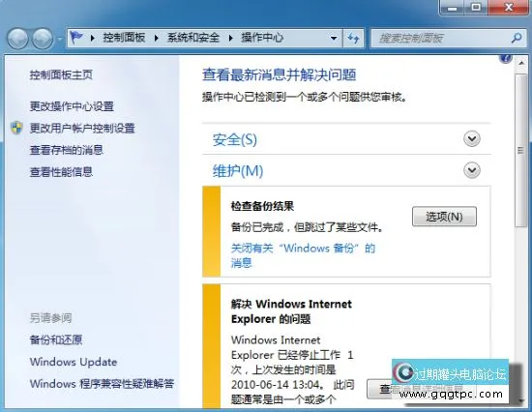Expand breadcrumb arrow before 操作中心
The width and height of the screenshot is (532, 412).
[x=230, y=38]
